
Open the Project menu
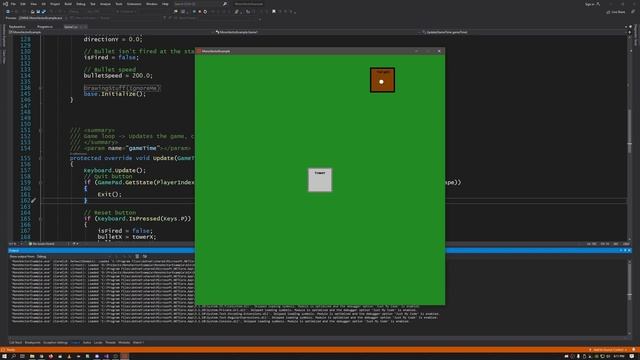pos(55,4)
